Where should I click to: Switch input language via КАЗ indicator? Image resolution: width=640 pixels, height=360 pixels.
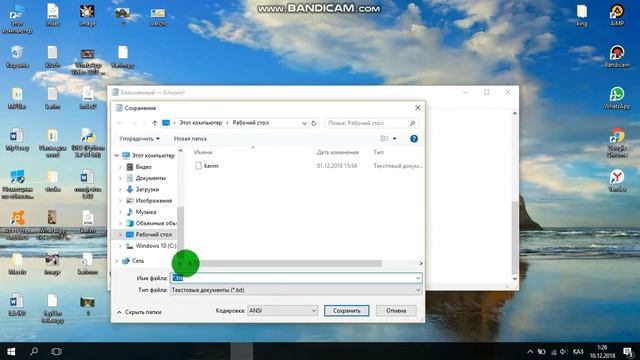coord(578,352)
